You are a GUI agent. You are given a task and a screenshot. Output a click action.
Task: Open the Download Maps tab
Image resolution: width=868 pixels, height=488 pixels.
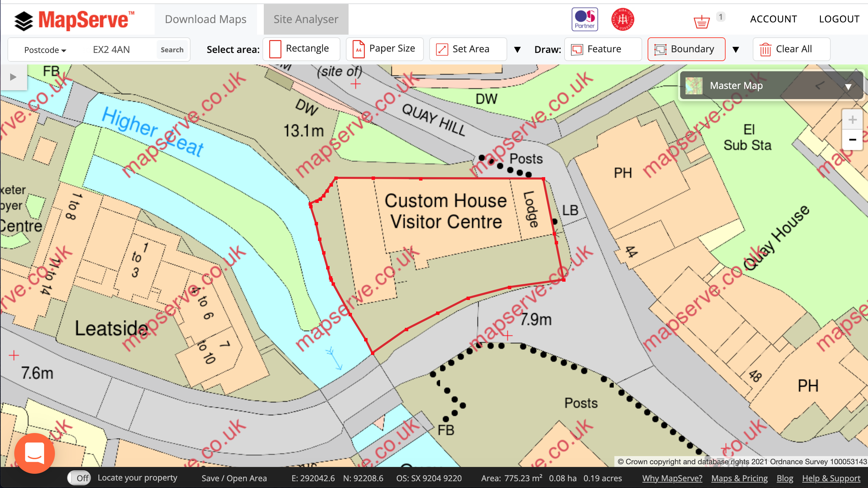pos(206,18)
